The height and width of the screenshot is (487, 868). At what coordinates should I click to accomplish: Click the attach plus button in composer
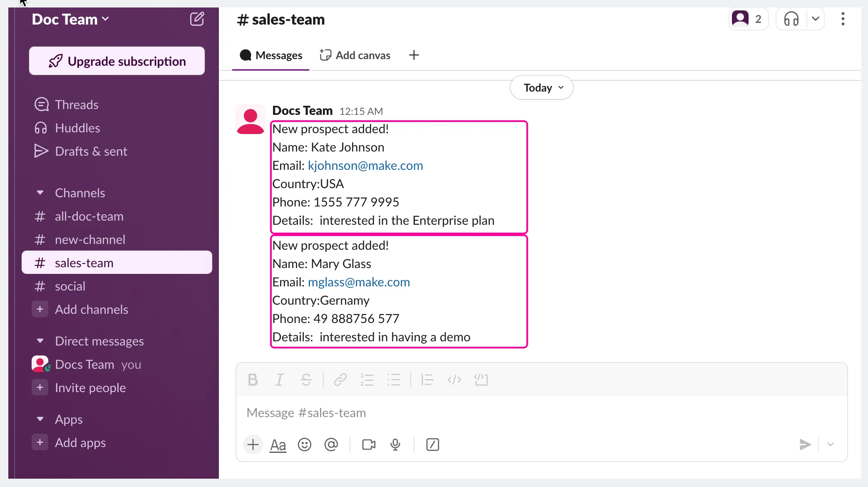click(x=253, y=445)
